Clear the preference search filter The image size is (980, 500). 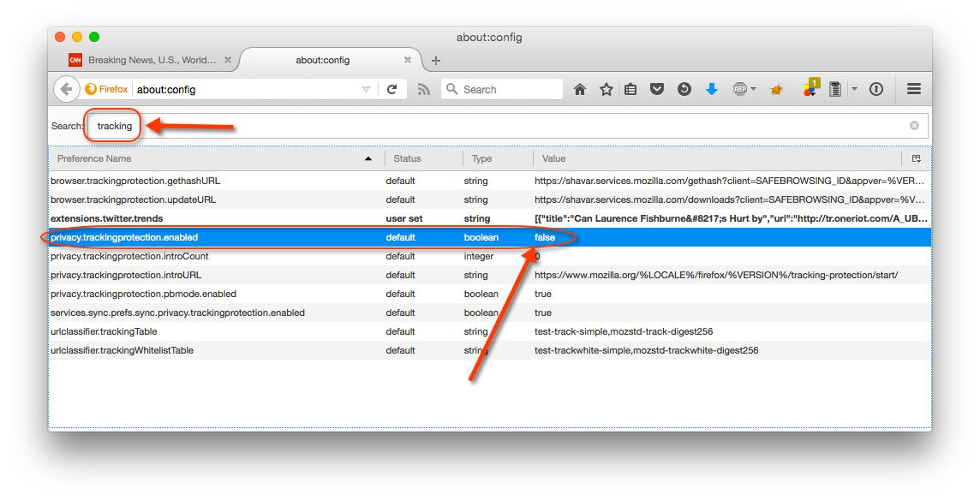(x=914, y=126)
